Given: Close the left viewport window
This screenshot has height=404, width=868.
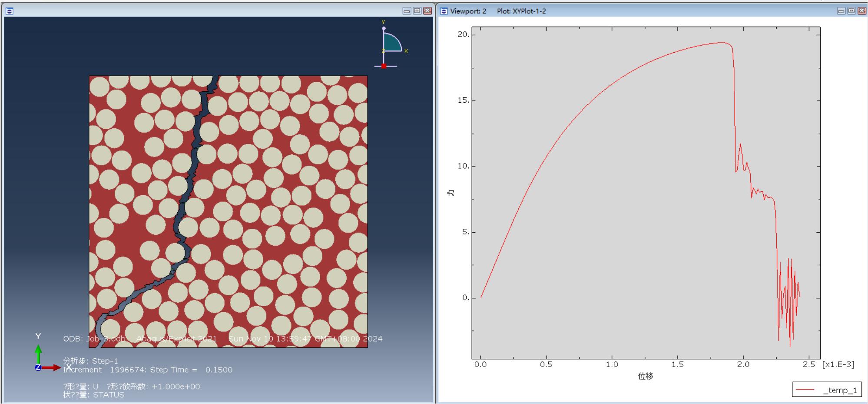Looking at the screenshot, I should click(x=427, y=11).
